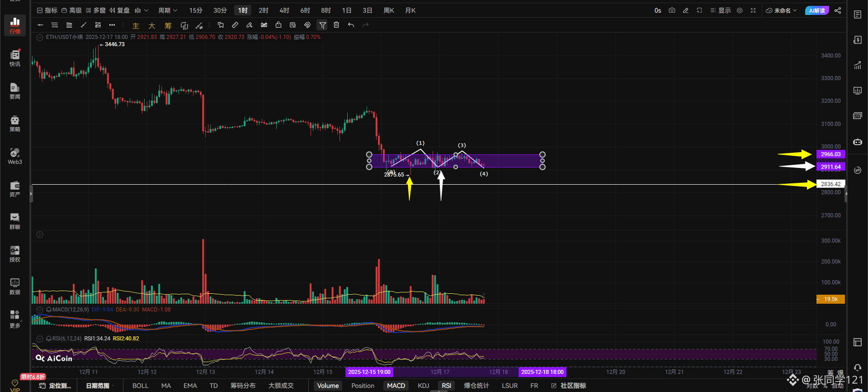
Task: Collapse the volume pane expander
Action: (40, 234)
